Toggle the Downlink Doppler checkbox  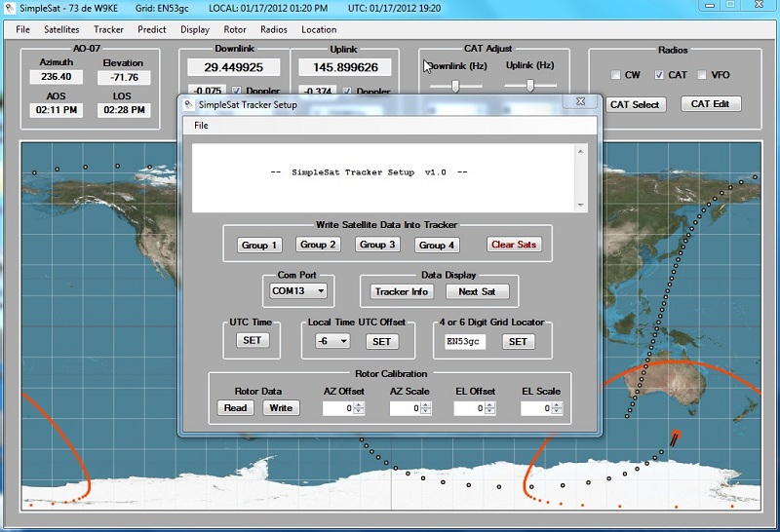click(x=237, y=91)
